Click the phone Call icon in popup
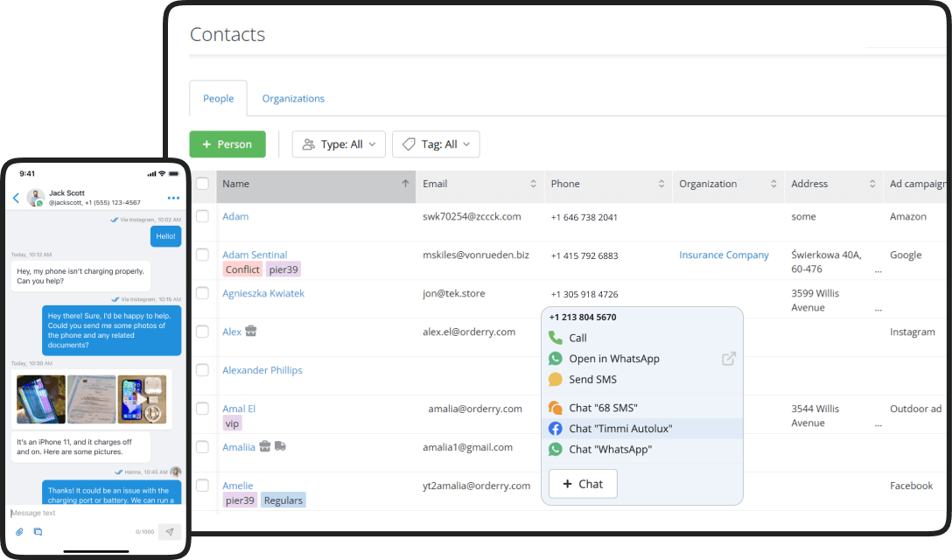Screen dimensions: 952x560 pyautogui.click(x=555, y=338)
